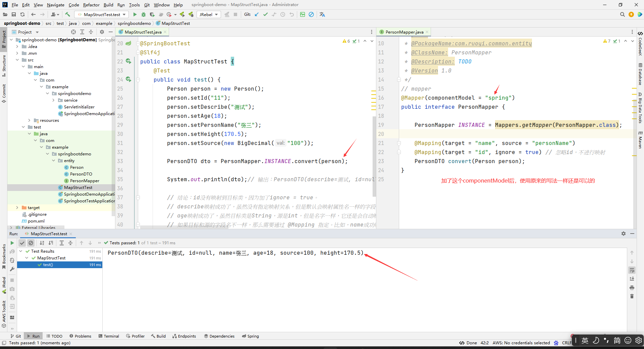Viewport: 644px width, 349px height.
Task: Expand the .idea folder in project tree
Action: click(17, 47)
